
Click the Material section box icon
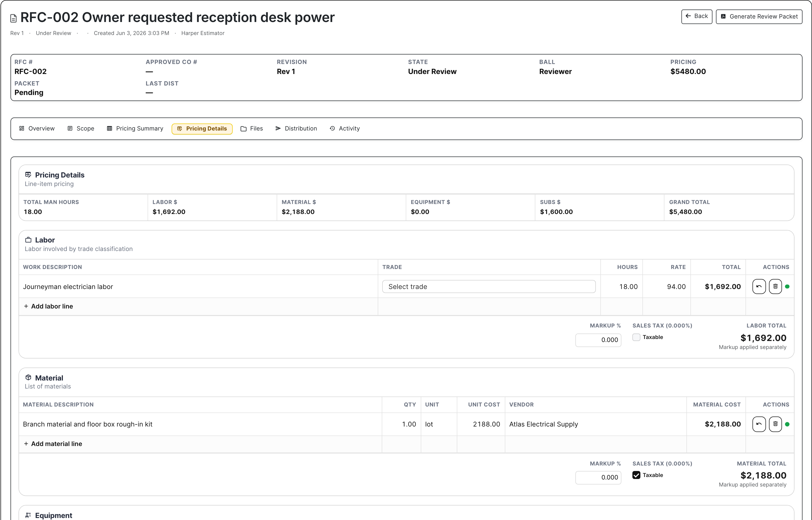(28, 377)
